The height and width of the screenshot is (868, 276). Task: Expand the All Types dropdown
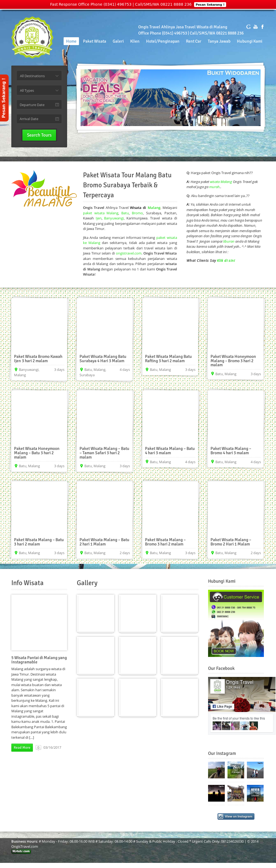39,90
